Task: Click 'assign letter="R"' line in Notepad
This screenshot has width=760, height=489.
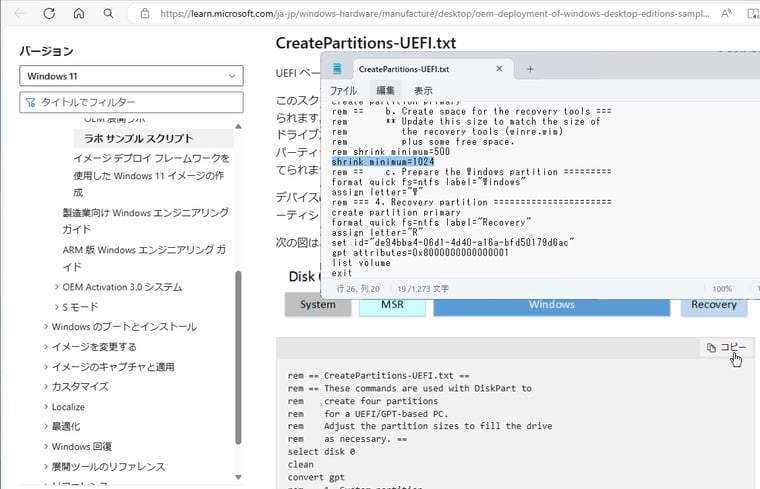Action: click(378, 233)
